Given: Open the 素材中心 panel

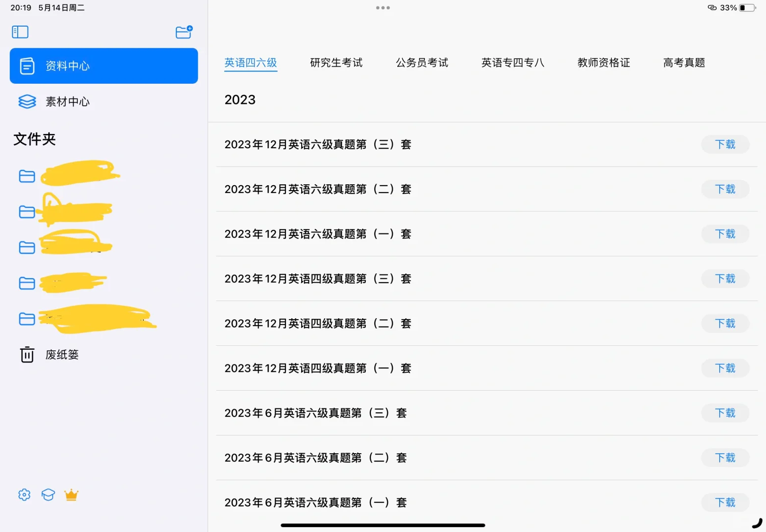Looking at the screenshot, I should [x=68, y=102].
